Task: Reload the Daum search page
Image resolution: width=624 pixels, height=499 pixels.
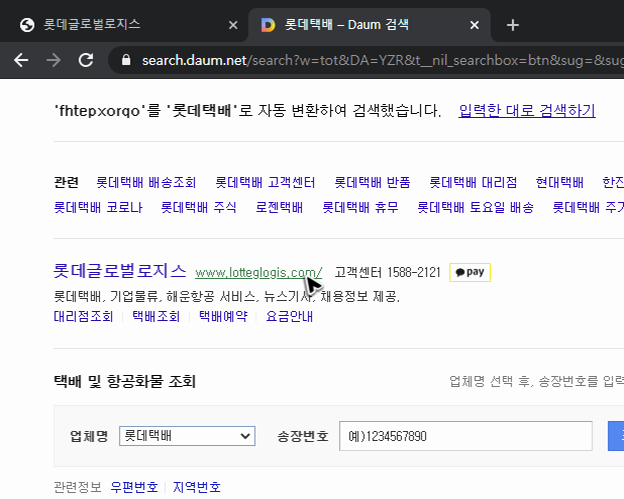Action: point(86,60)
